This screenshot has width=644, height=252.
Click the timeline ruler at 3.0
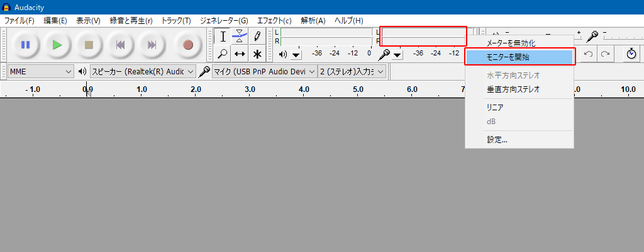pos(250,89)
